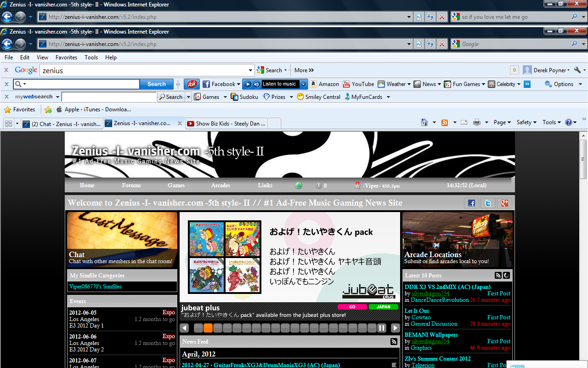
Task: Click the Print icon in command bar
Action: point(477,122)
